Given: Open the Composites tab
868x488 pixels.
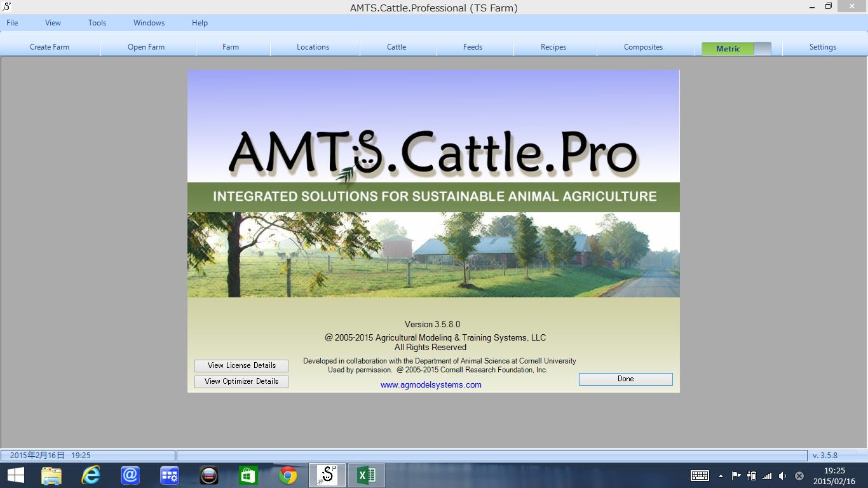Looking at the screenshot, I should click(x=643, y=47).
